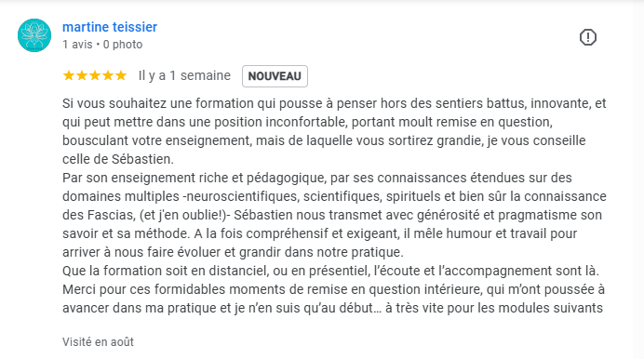Click the 'Visité en août' label
644x359 pixels.
coord(98,341)
